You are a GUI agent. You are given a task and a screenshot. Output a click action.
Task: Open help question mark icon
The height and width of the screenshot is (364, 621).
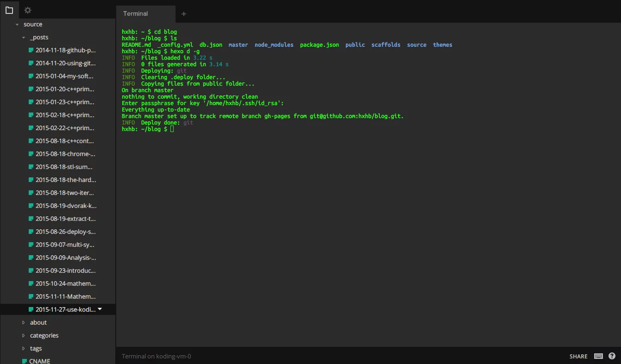click(612, 356)
